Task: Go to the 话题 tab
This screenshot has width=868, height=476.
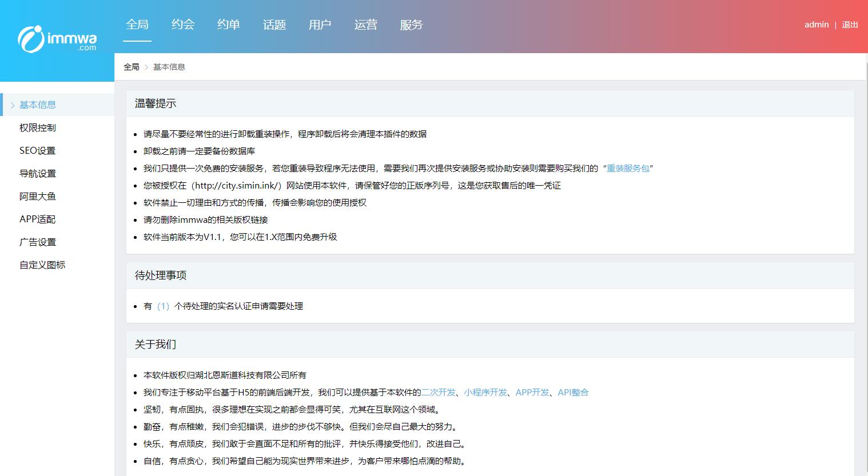Action: click(x=274, y=25)
